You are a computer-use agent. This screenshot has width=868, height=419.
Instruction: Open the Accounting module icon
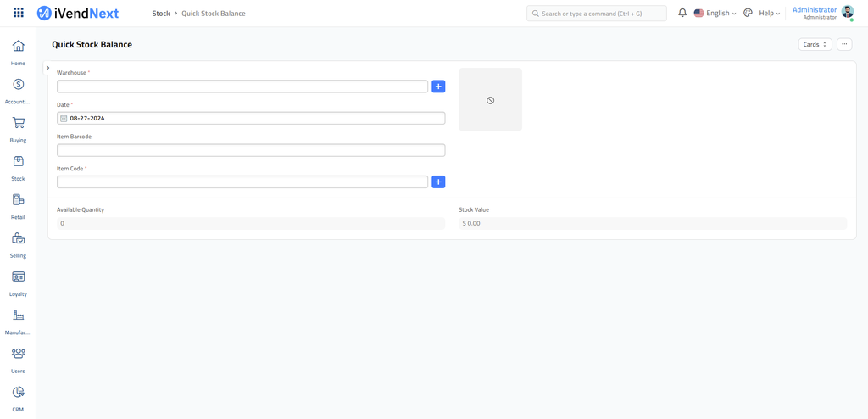pyautogui.click(x=18, y=85)
